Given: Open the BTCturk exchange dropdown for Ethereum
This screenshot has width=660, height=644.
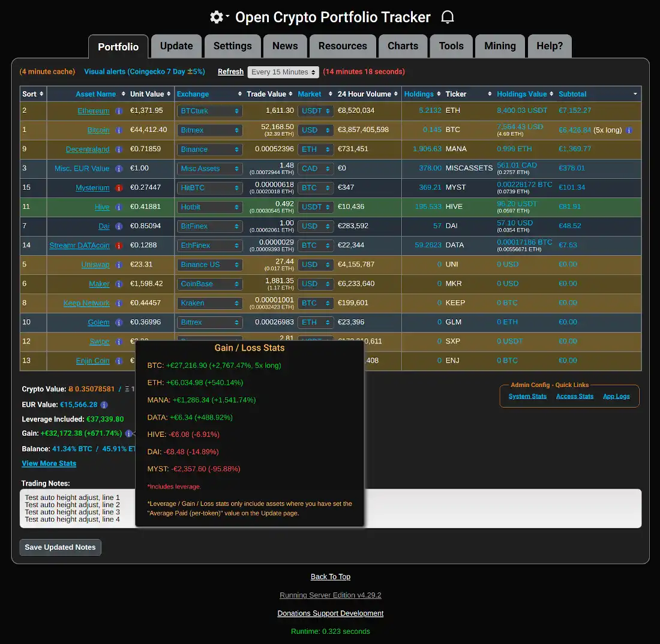Looking at the screenshot, I should tap(209, 111).
